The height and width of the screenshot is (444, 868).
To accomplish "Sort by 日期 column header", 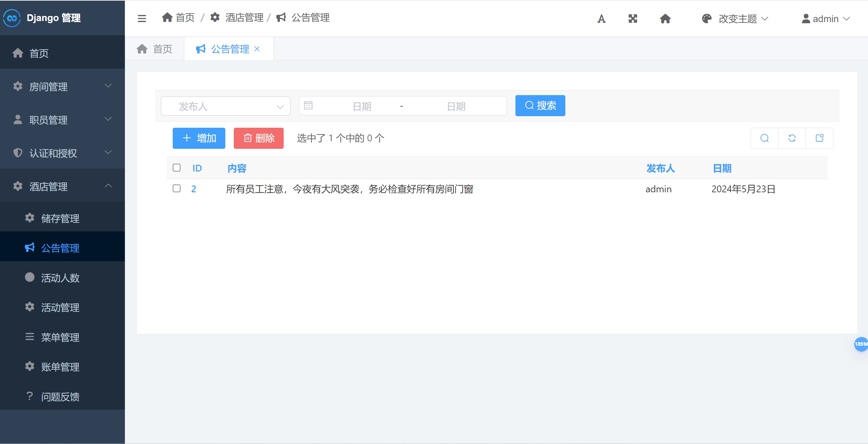I will coord(722,168).
